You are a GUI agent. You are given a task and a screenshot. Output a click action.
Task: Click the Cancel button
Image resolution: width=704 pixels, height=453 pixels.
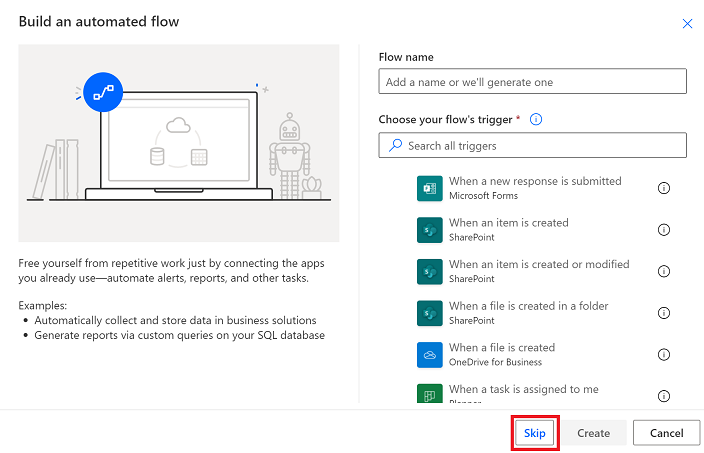click(x=666, y=433)
